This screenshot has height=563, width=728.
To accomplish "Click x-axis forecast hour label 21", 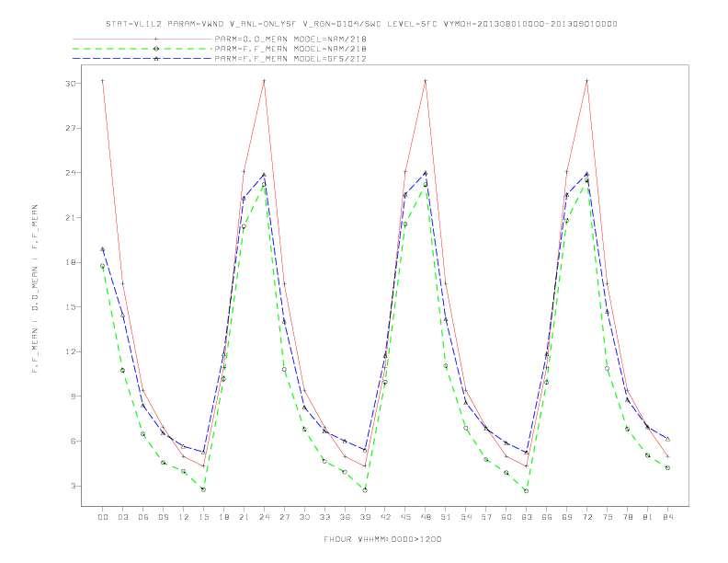I will (244, 517).
